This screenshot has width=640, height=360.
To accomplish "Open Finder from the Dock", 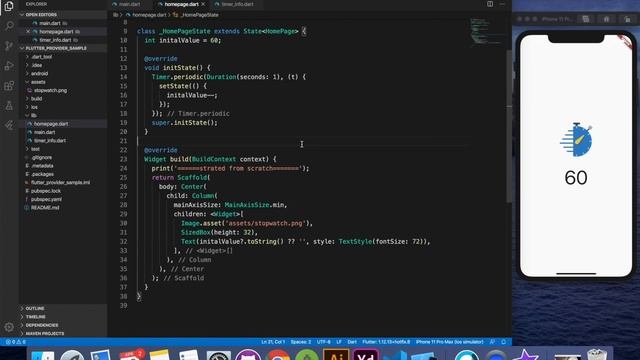I will (x=43, y=355).
